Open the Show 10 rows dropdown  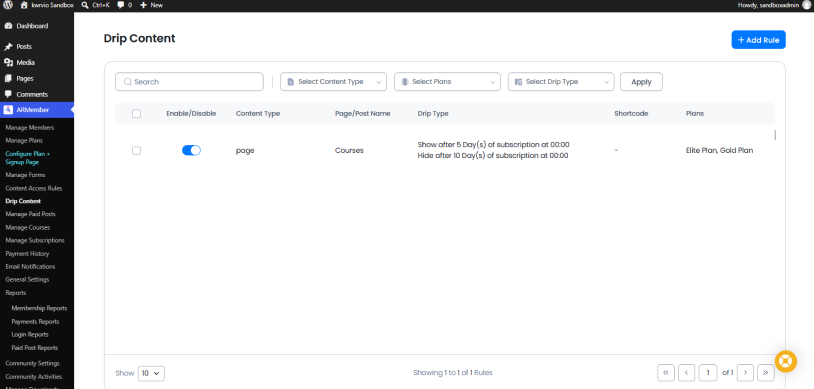coord(151,373)
